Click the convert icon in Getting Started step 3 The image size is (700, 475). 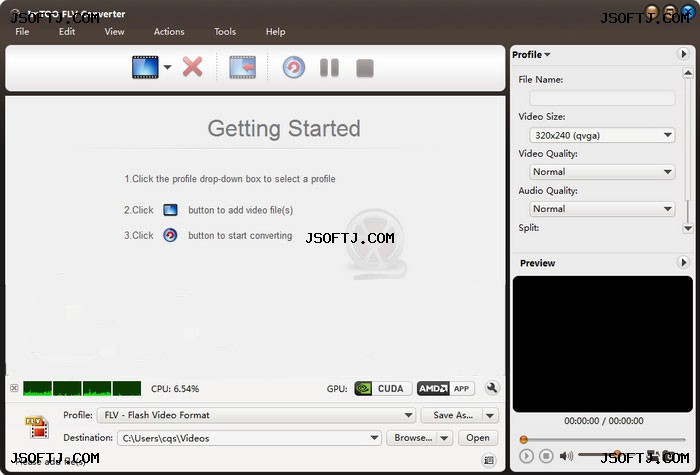[170, 235]
